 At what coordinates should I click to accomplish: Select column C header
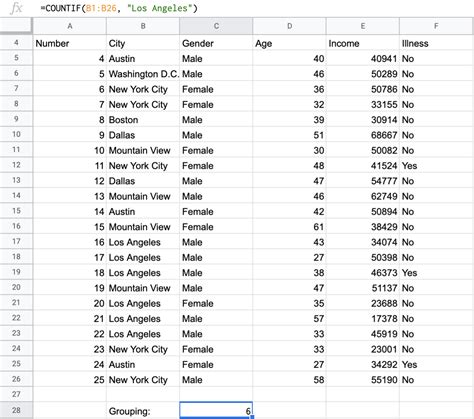click(x=216, y=26)
